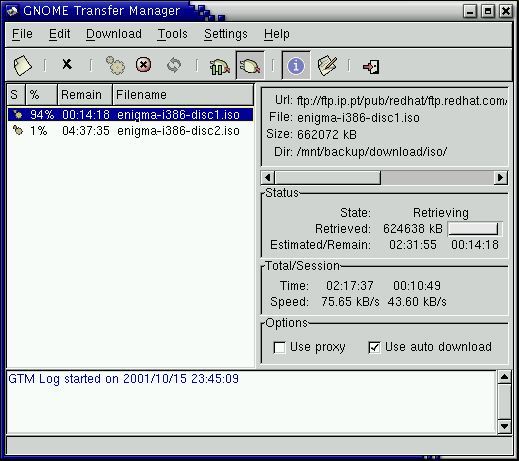Click the Retrieving state value

(441, 213)
